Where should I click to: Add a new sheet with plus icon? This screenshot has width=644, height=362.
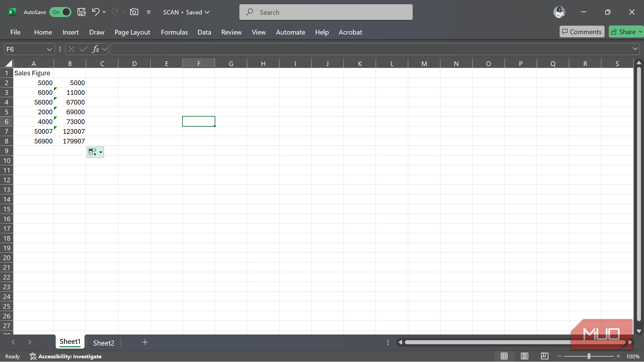(145, 342)
